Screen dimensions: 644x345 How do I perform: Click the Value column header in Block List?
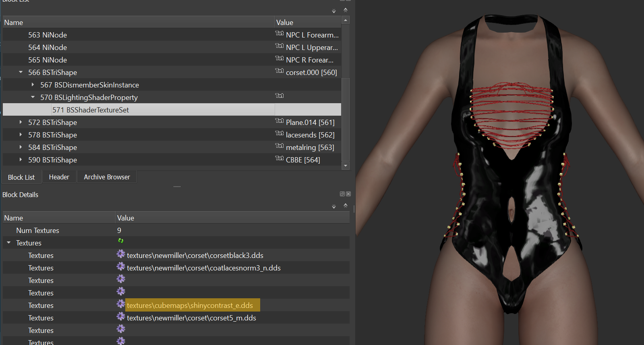308,22
